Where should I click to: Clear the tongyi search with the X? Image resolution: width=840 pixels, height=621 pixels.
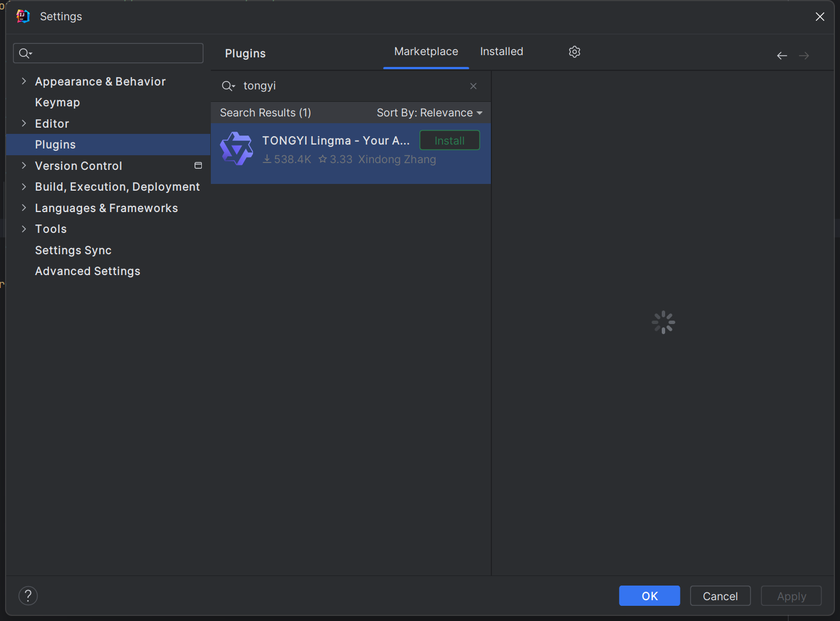[473, 86]
